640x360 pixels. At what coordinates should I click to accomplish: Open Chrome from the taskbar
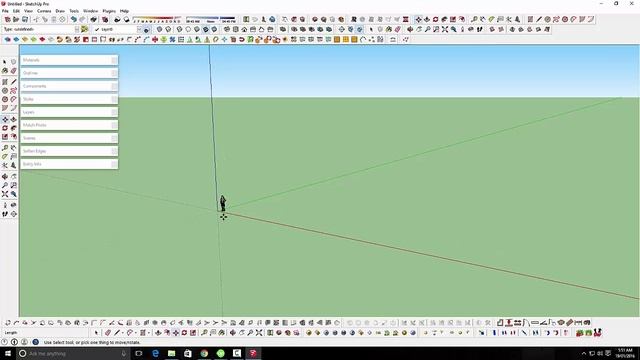[x=204, y=353]
